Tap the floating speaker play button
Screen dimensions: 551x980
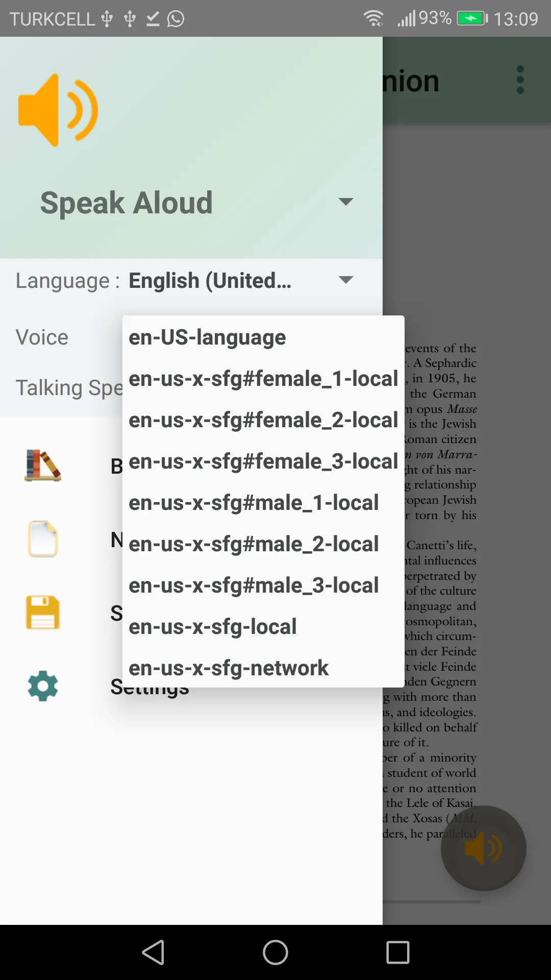click(x=483, y=848)
